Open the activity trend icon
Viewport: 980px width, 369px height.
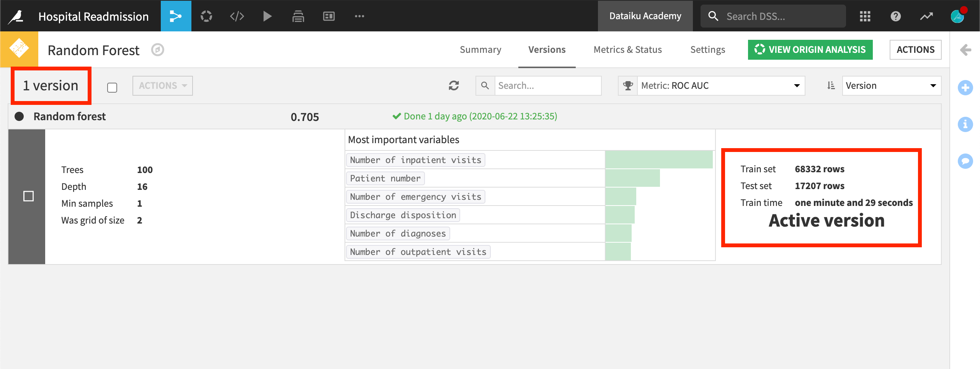926,16
